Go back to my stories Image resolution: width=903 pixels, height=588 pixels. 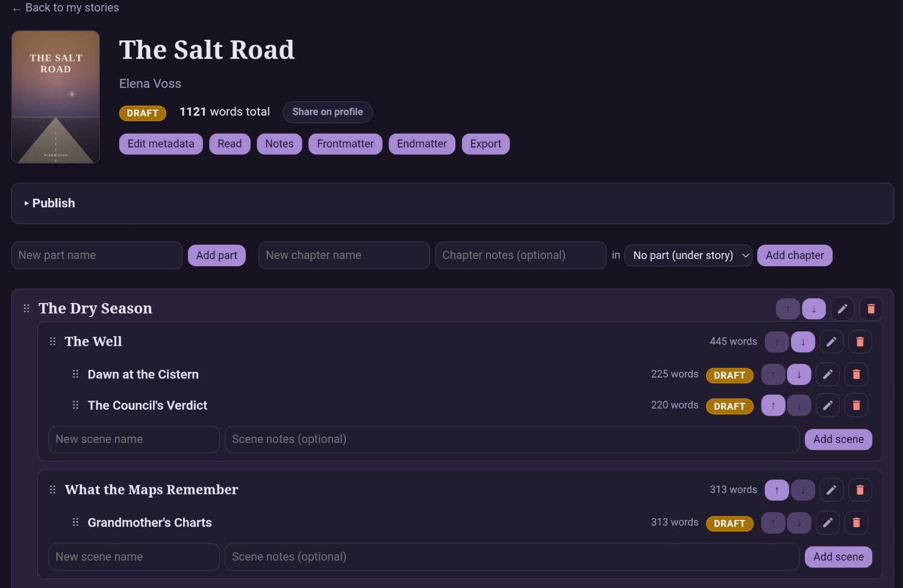(x=66, y=8)
